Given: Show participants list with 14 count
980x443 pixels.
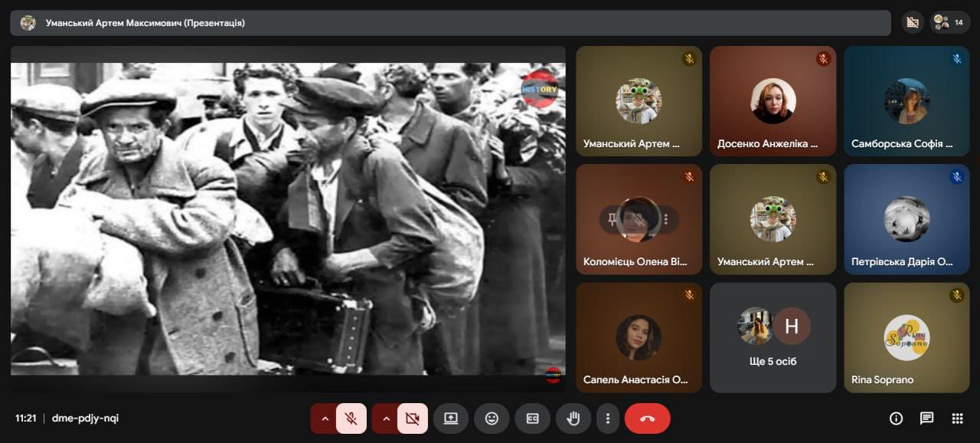Looking at the screenshot, I should [949, 22].
